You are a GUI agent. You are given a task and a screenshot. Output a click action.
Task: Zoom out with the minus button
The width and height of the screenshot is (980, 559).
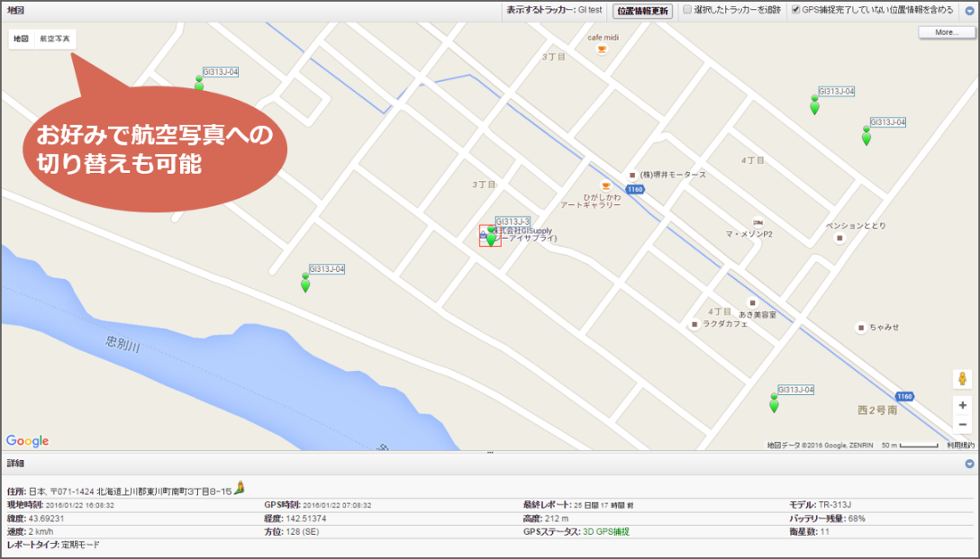963,425
